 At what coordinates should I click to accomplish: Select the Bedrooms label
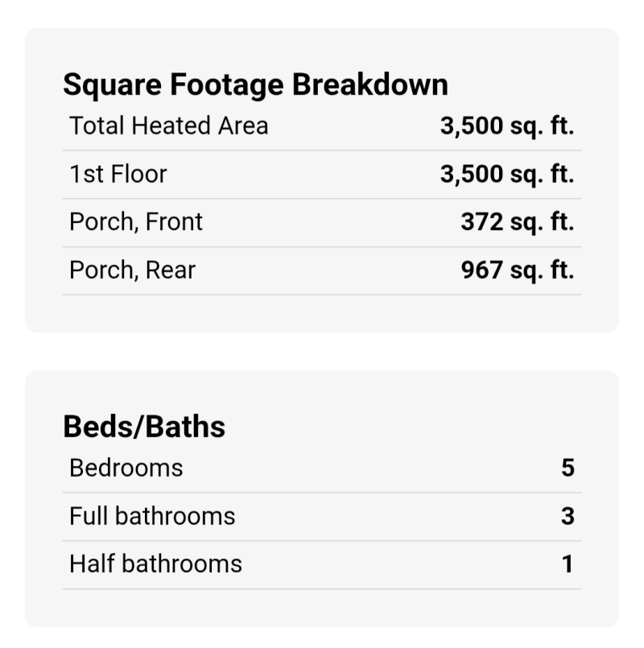[126, 468]
